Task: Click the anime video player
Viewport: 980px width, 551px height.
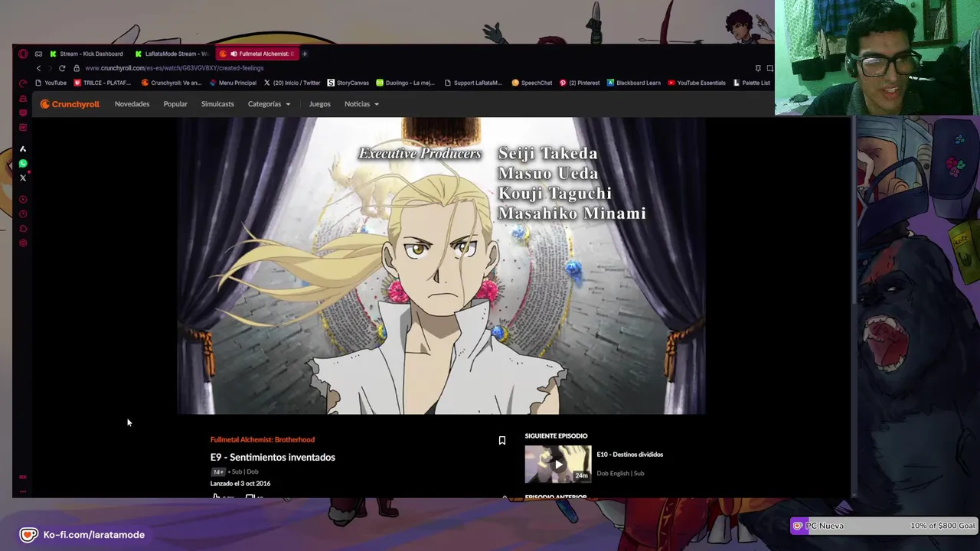Action: [441, 266]
